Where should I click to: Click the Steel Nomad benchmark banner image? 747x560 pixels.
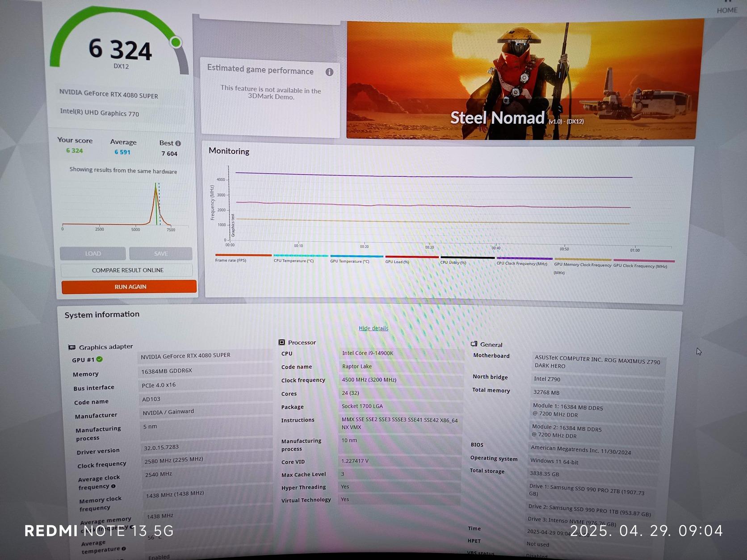click(523, 79)
